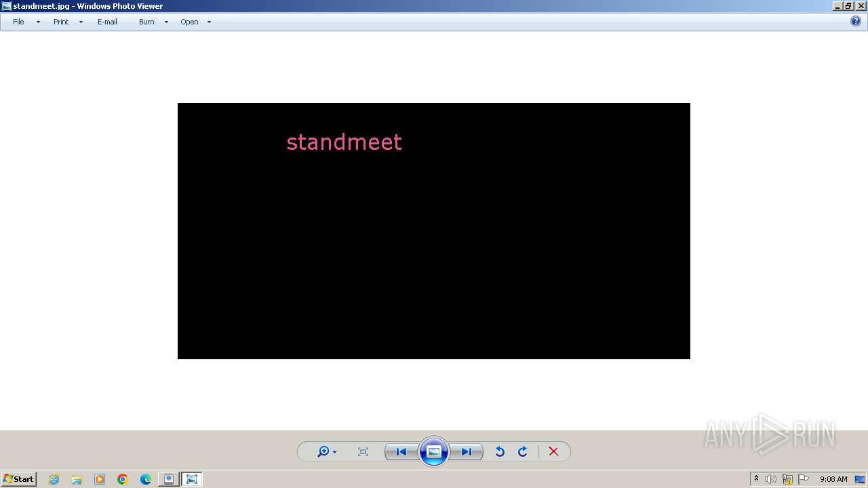Rotate the image clockwise
Viewport: 868px width, 488px height.
[x=523, y=451]
